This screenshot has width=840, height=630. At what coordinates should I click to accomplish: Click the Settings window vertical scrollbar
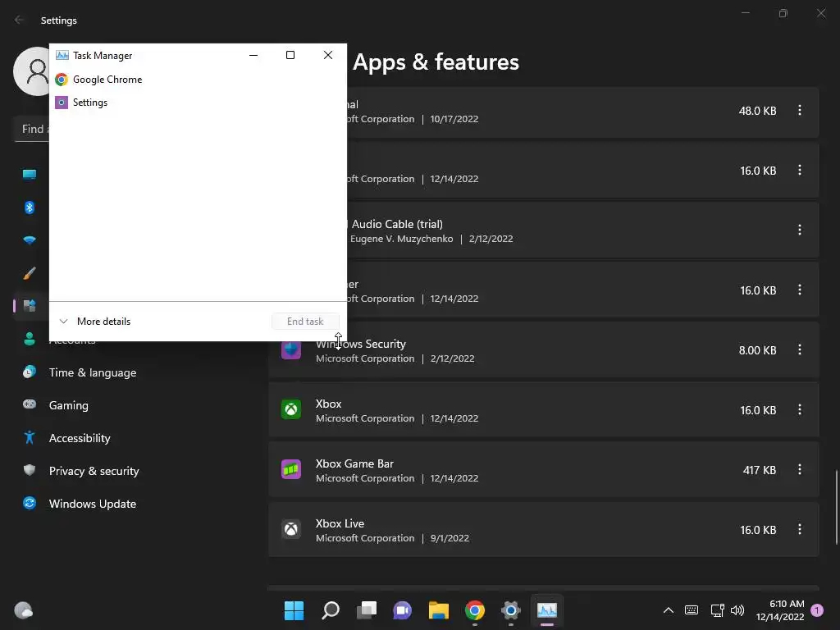point(836,506)
